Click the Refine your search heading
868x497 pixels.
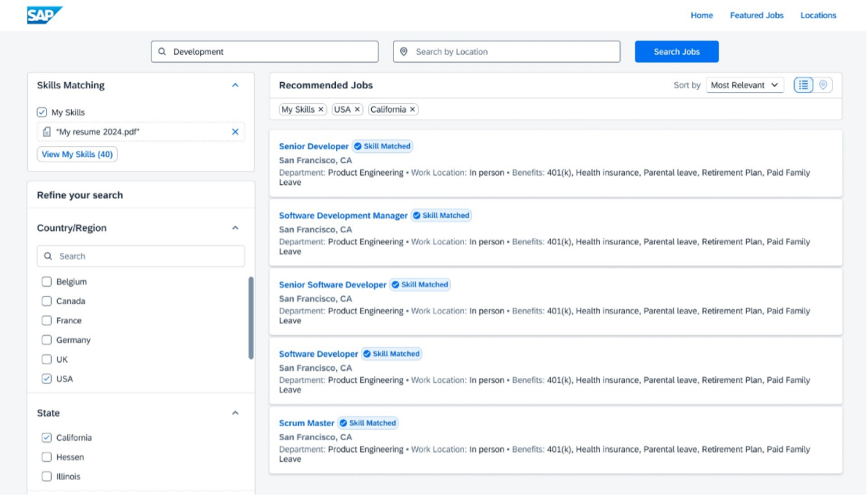80,195
